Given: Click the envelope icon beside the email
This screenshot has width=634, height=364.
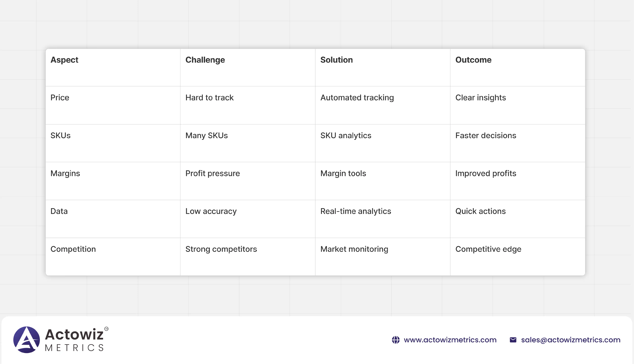Looking at the screenshot, I should click(x=513, y=340).
